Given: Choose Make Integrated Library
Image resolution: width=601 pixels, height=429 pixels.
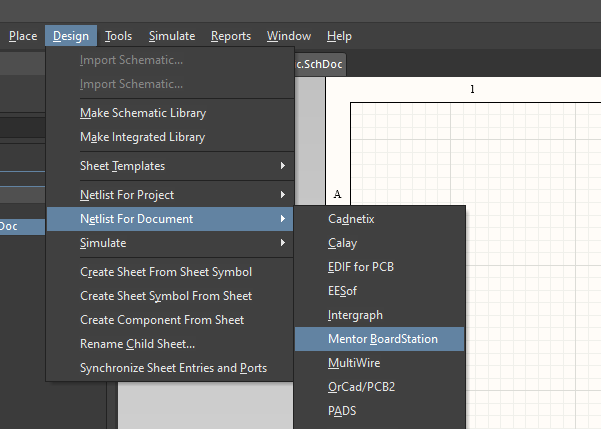Looking at the screenshot, I should pos(170,137).
